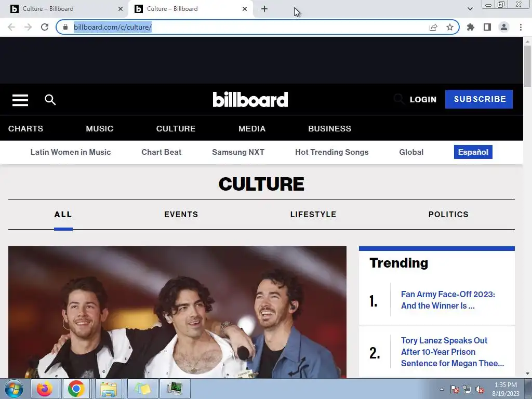Image resolution: width=532 pixels, height=399 pixels.
Task: Click the network tray icon
Action: 467,389
